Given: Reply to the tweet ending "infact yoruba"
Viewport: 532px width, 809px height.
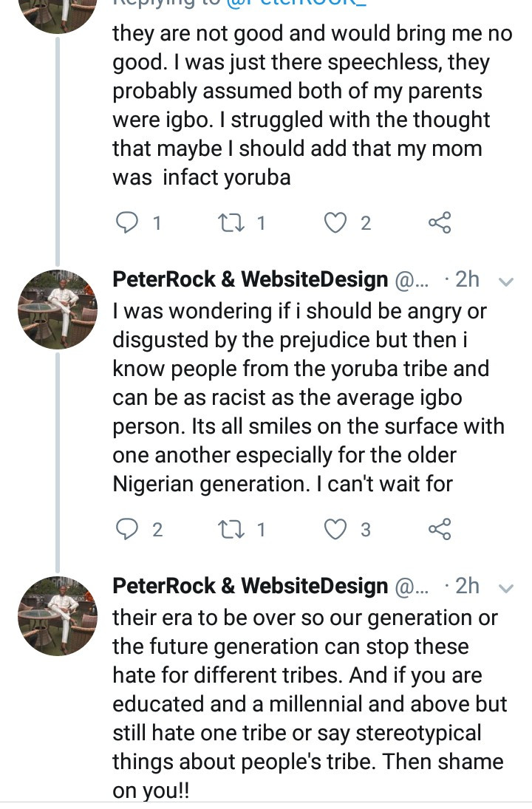Looking at the screenshot, I should tap(129, 222).
